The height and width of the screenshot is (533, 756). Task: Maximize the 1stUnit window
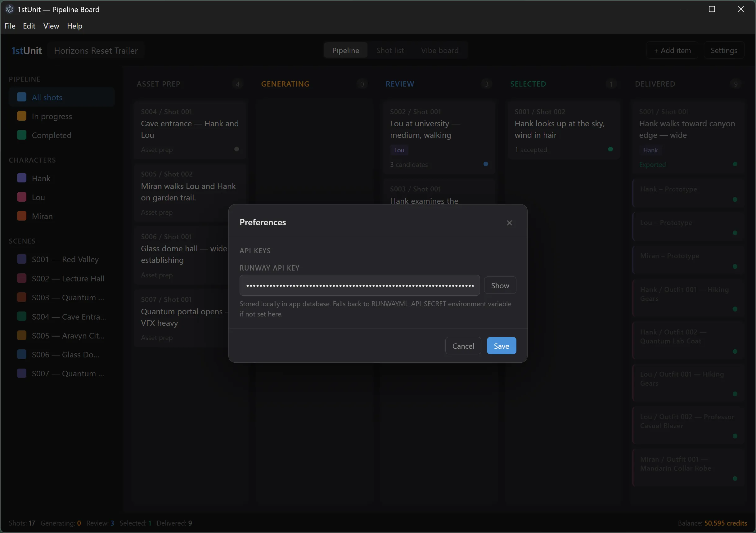[x=712, y=9]
